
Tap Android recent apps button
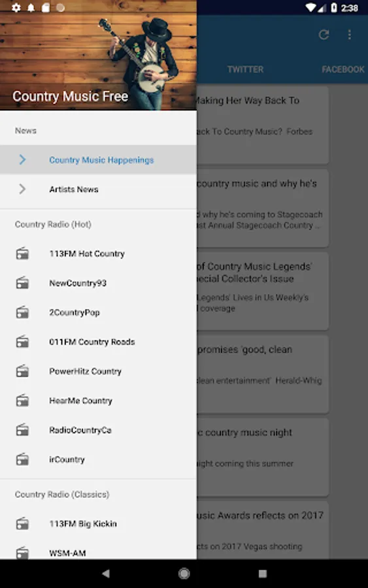click(263, 574)
